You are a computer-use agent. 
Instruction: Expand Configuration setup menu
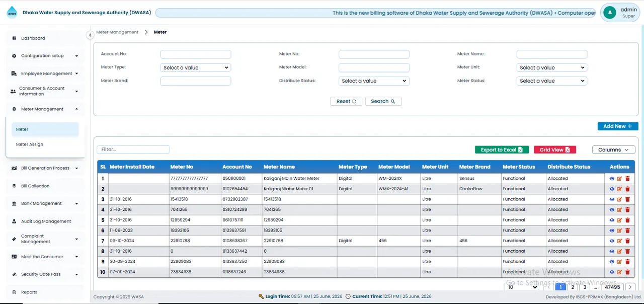click(45, 56)
